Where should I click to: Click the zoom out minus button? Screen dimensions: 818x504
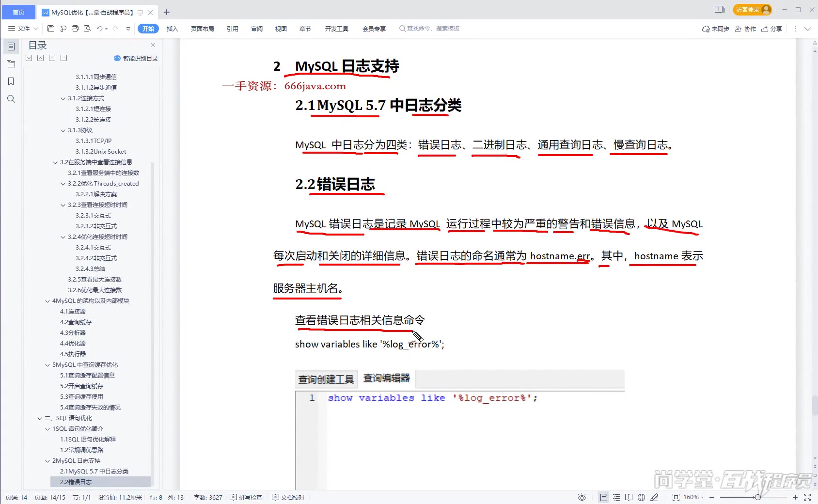(712, 497)
